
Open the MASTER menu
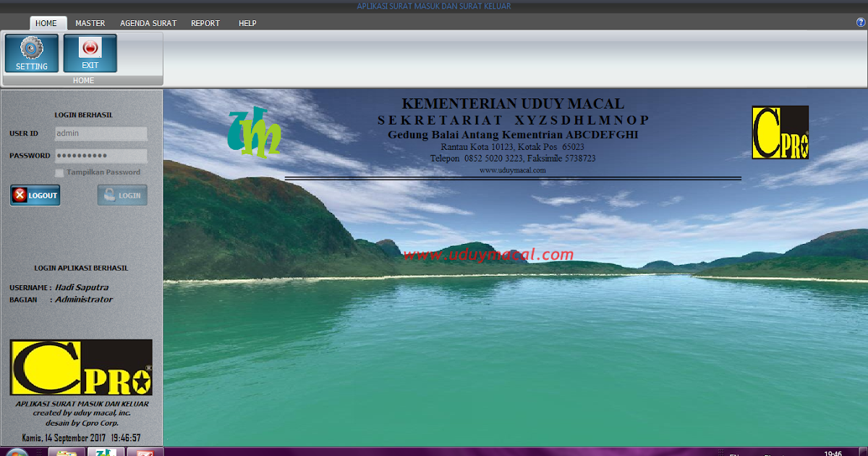(90, 22)
